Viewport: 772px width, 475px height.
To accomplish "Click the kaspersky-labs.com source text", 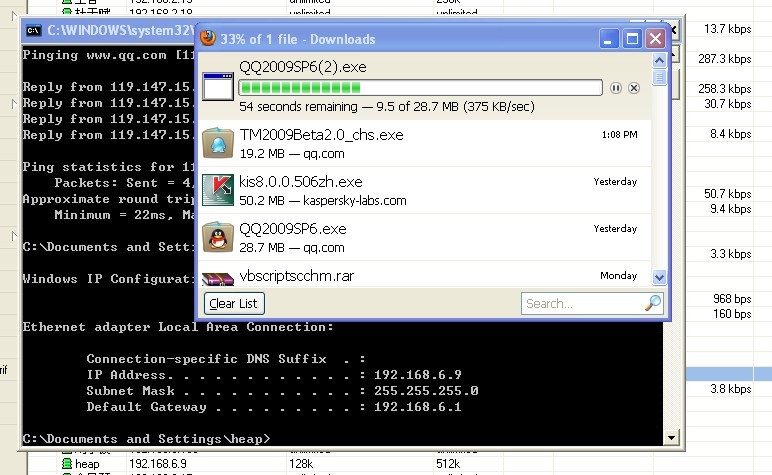I will pyautogui.click(x=354, y=201).
